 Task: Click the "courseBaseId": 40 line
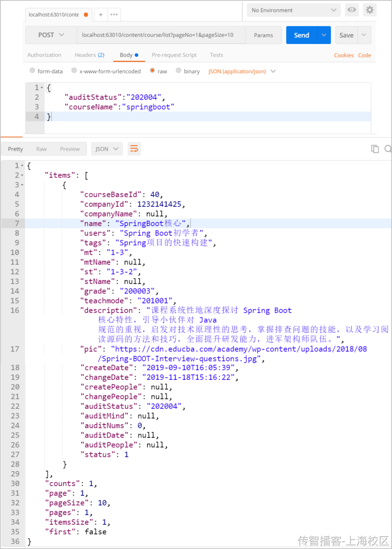coord(121,195)
